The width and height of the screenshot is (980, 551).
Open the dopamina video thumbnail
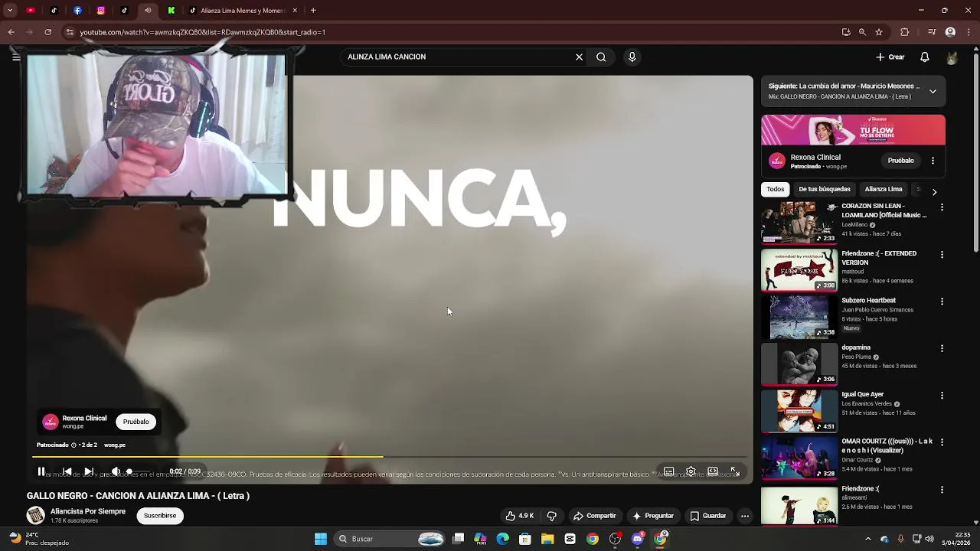[799, 364]
